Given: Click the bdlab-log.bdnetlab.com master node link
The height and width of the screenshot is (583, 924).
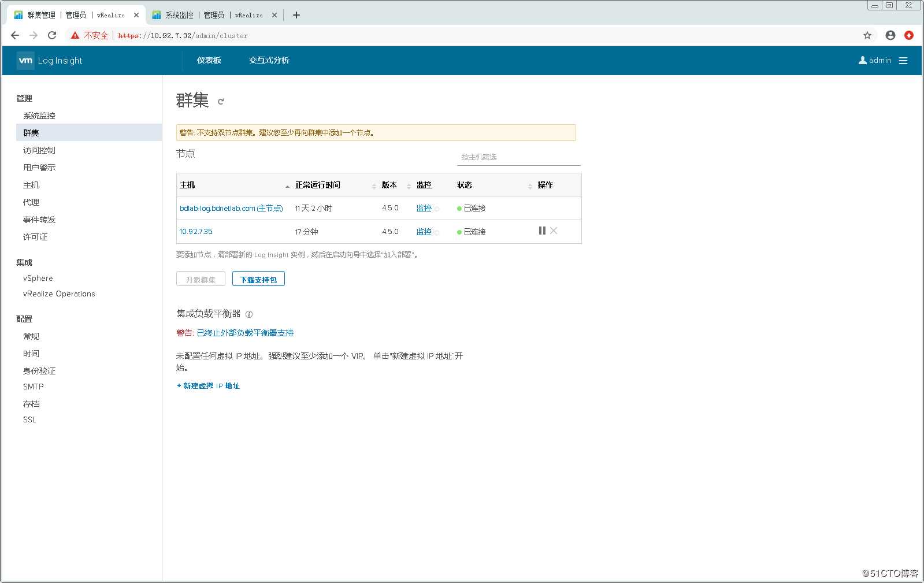Looking at the screenshot, I should tap(231, 208).
